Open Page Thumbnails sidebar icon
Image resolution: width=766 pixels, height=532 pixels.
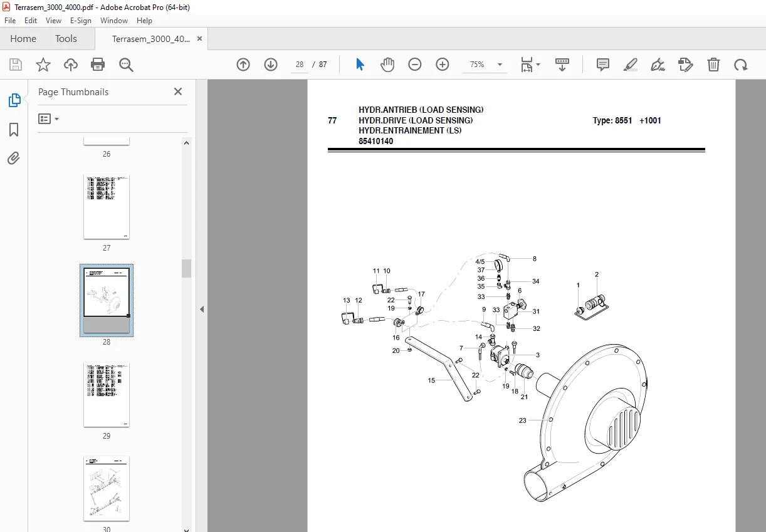(x=14, y=100)
